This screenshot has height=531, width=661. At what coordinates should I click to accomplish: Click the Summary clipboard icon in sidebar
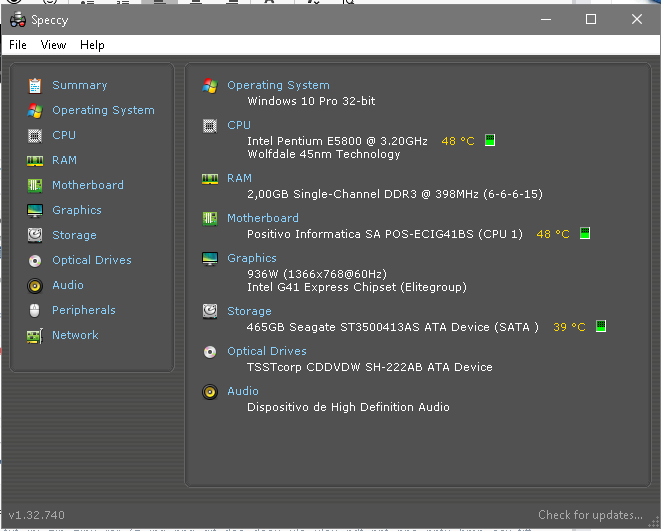(35, 86)
